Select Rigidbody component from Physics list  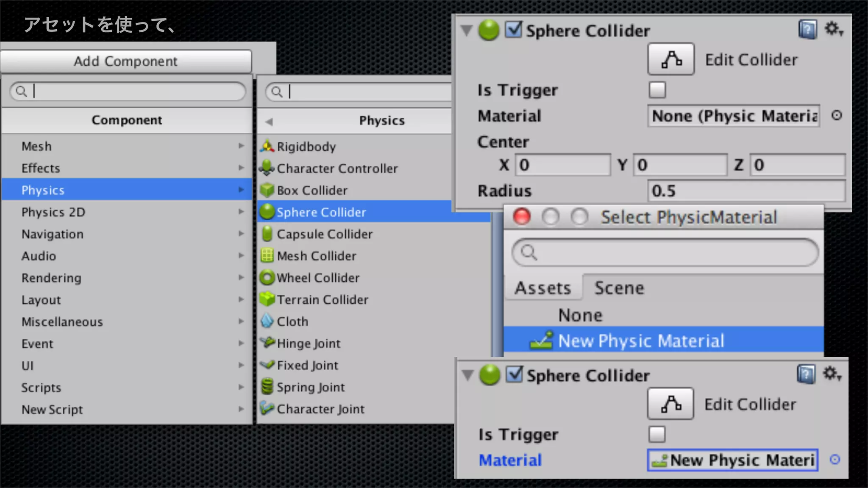click(306, 147)
